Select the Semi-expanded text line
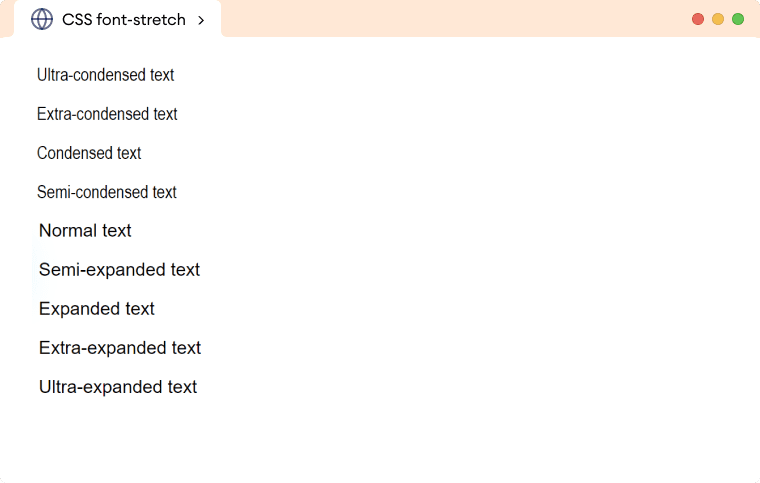This screenshot has height=483, width=760. point(119,270)
